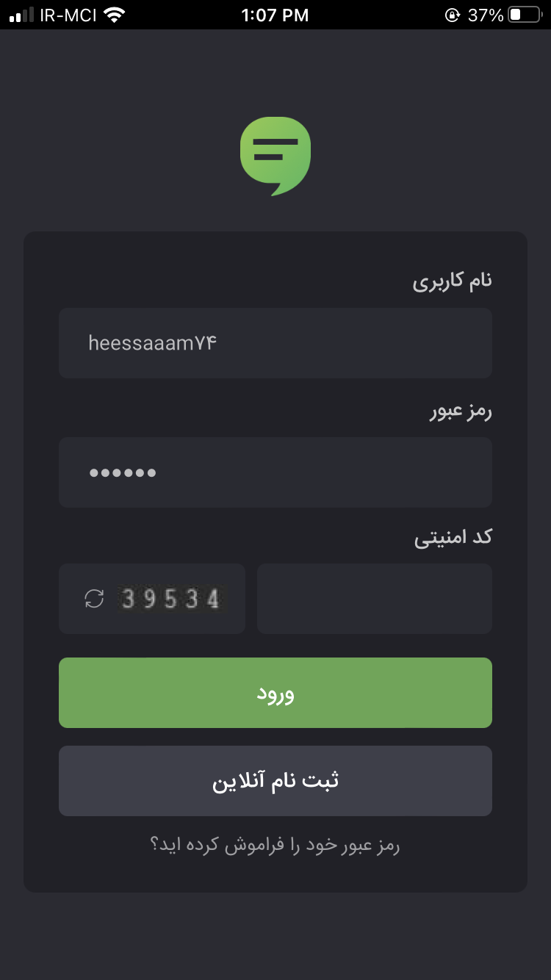Click the captcha image showing 39534
The height and width of the screenshot is (980, 551).
[x=172, y=599]
